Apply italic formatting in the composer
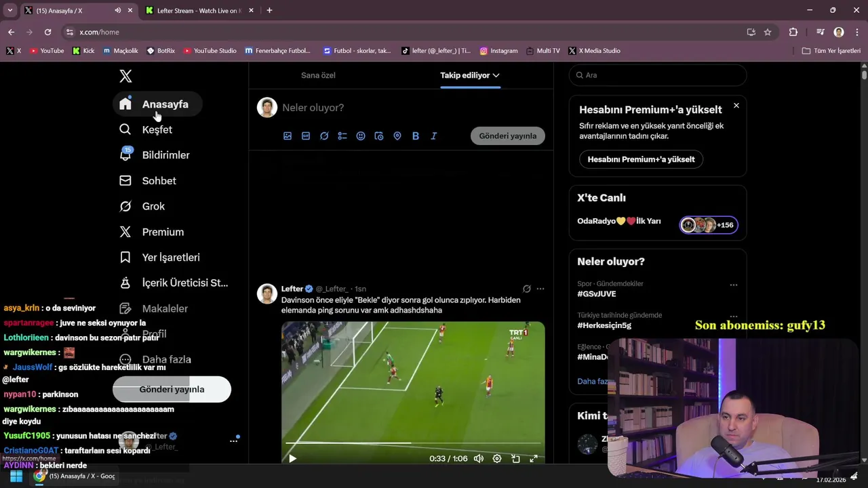Image resolution: width=868 pixels, height=488 pixels. [434, 136]
